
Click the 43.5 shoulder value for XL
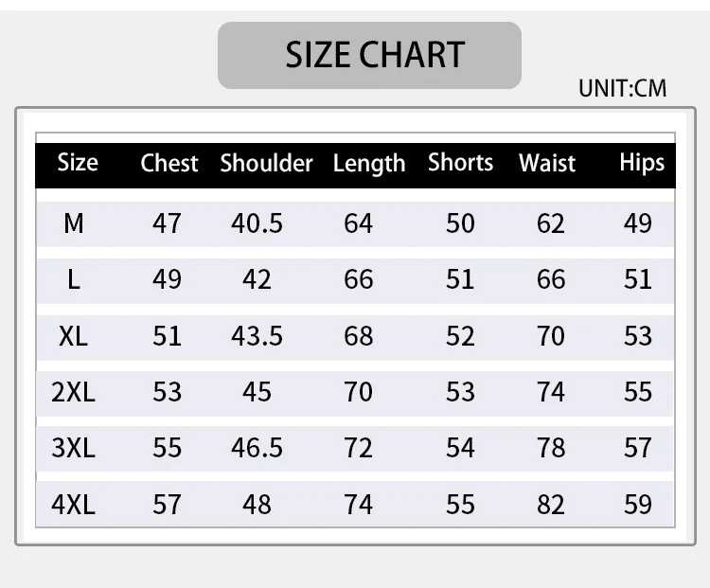(x=257, y=336)
